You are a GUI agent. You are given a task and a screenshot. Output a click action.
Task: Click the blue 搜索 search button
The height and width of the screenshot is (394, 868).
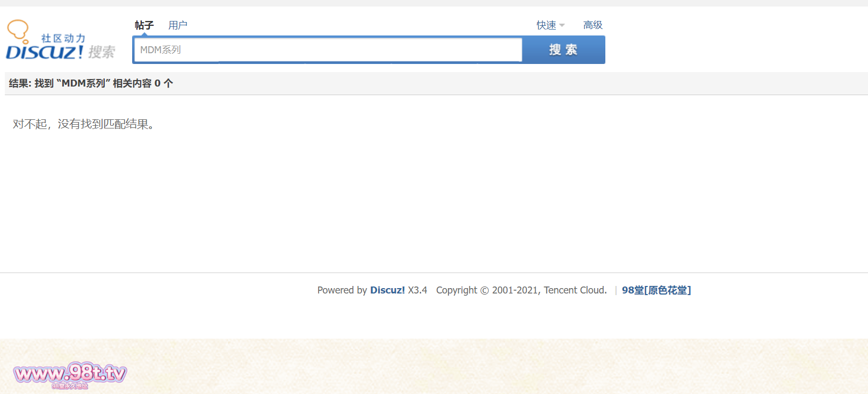(x=563, y=50)
